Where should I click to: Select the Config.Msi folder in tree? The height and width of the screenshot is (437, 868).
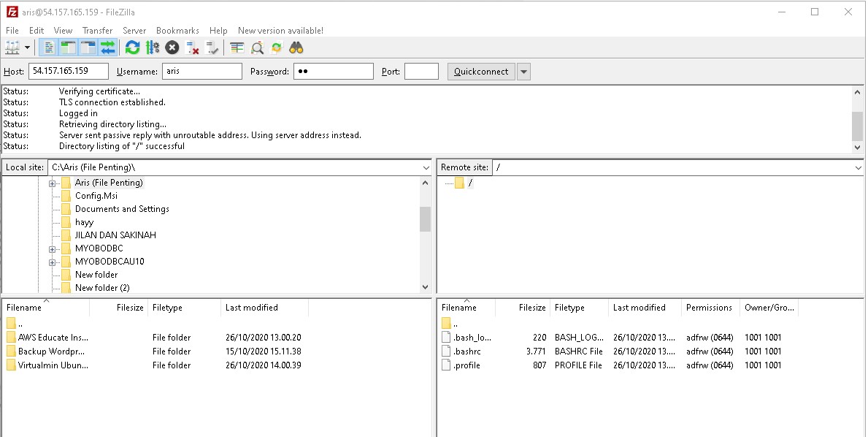(x=96, y=196)
